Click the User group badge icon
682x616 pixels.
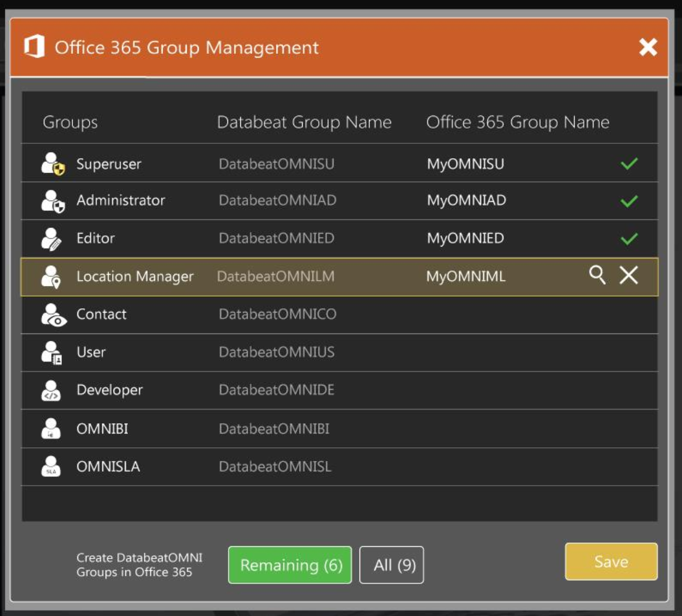click(x=51, y=352)
